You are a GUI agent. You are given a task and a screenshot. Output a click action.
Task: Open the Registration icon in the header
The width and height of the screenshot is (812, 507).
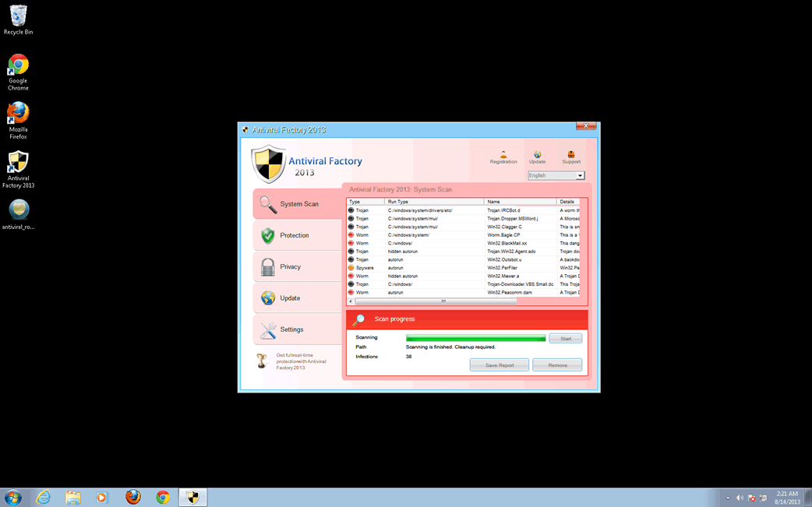click(503, 156)
